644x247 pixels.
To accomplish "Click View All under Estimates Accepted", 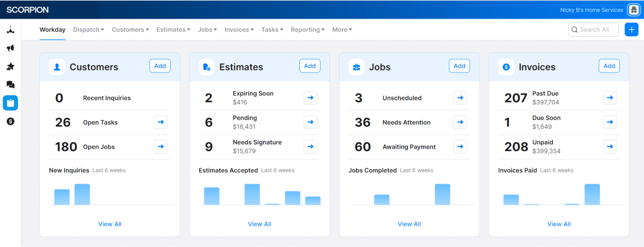I will [259, 224].
